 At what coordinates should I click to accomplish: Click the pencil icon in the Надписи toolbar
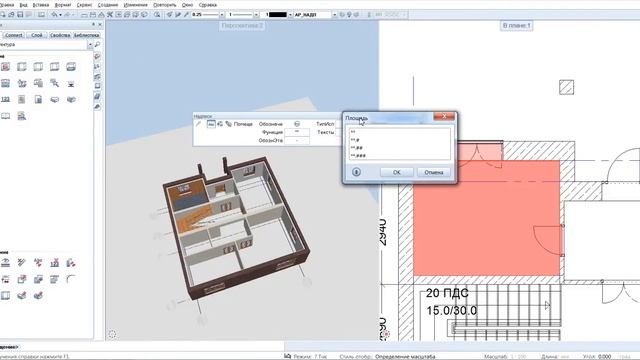click(199, 124)
